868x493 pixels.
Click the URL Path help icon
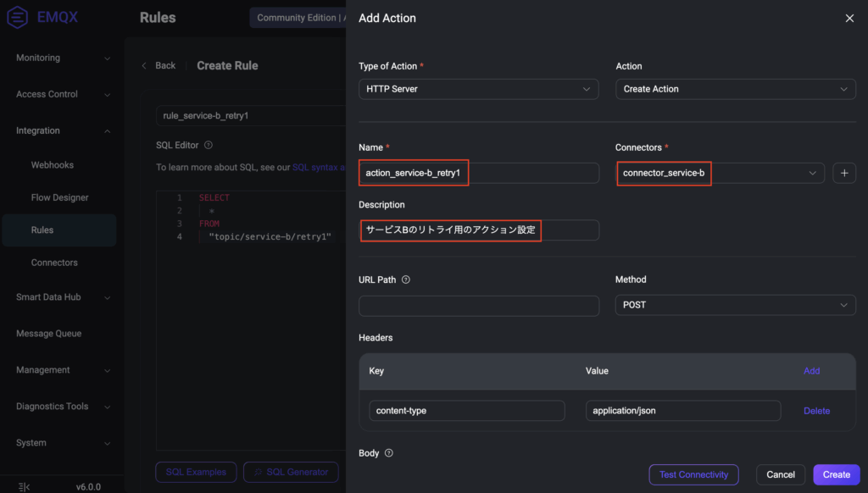click(x=406, y=280)
